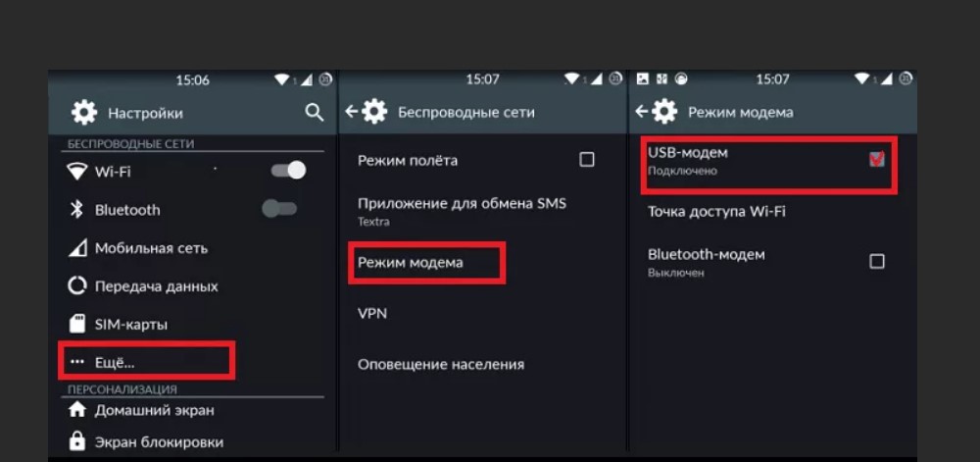
Task: Tap the Экран блокировки lock icon
Action: point(76,441)
